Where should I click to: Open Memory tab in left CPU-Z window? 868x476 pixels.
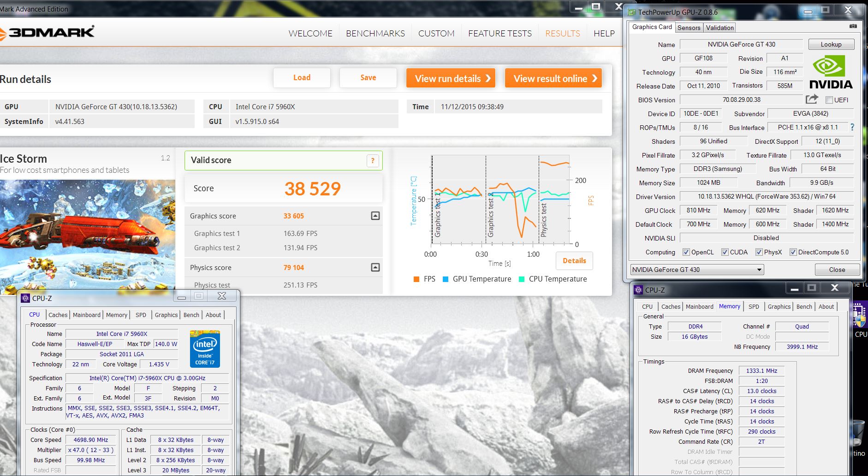coord(117,315)
